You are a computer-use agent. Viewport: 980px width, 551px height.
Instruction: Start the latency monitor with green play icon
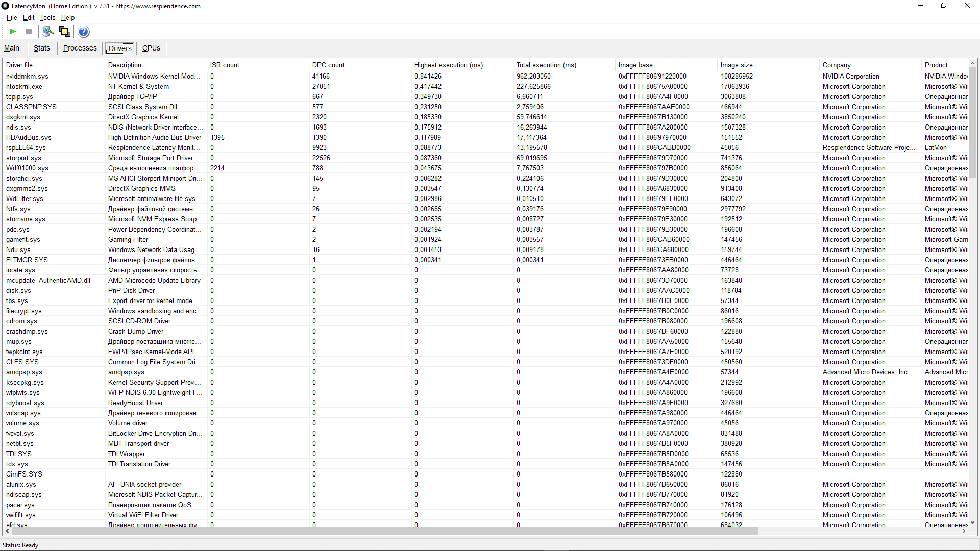(13, 32)
